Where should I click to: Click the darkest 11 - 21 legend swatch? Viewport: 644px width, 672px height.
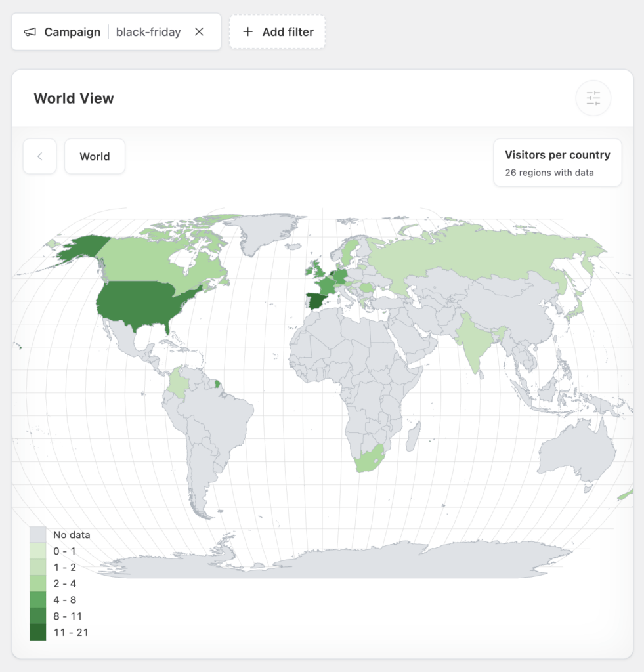coord(38,633)
